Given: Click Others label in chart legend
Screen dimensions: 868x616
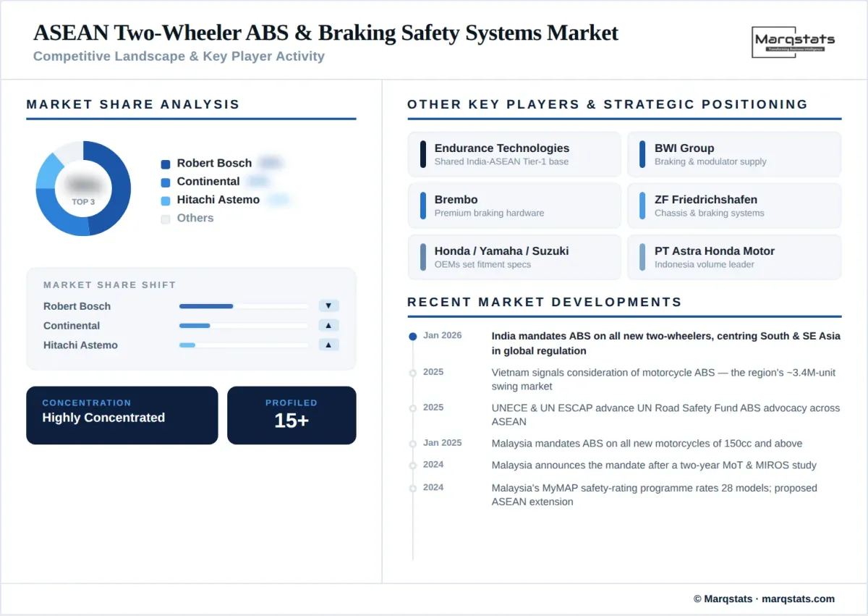Looking at the screenshot, I should coord(195,218).
